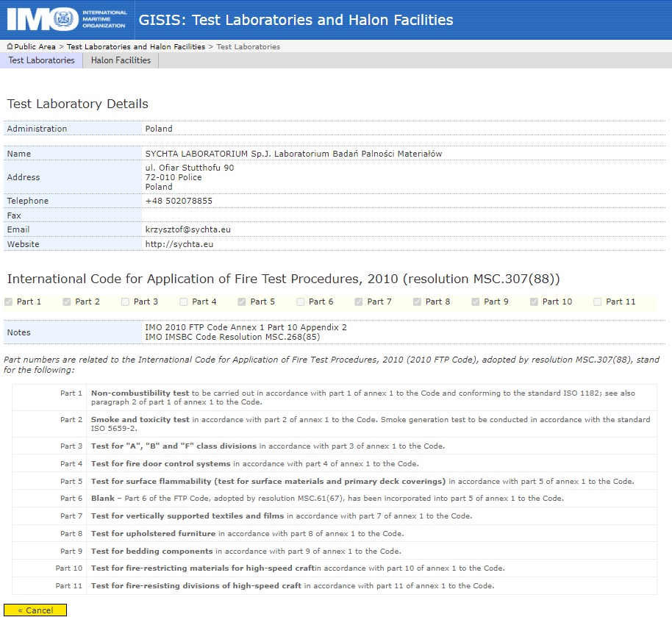
Task: Click the email krzysztof@sychta.eu
Action: click(x=187, y=229)
